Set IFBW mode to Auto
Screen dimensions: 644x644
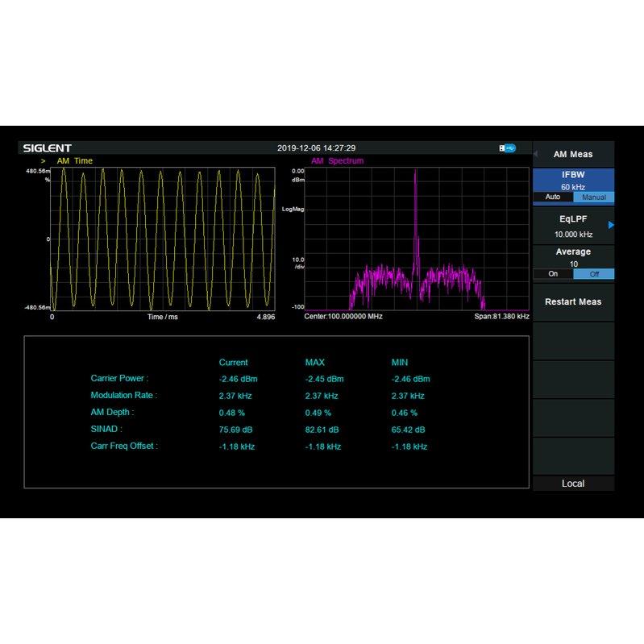(x=553, y=197)
